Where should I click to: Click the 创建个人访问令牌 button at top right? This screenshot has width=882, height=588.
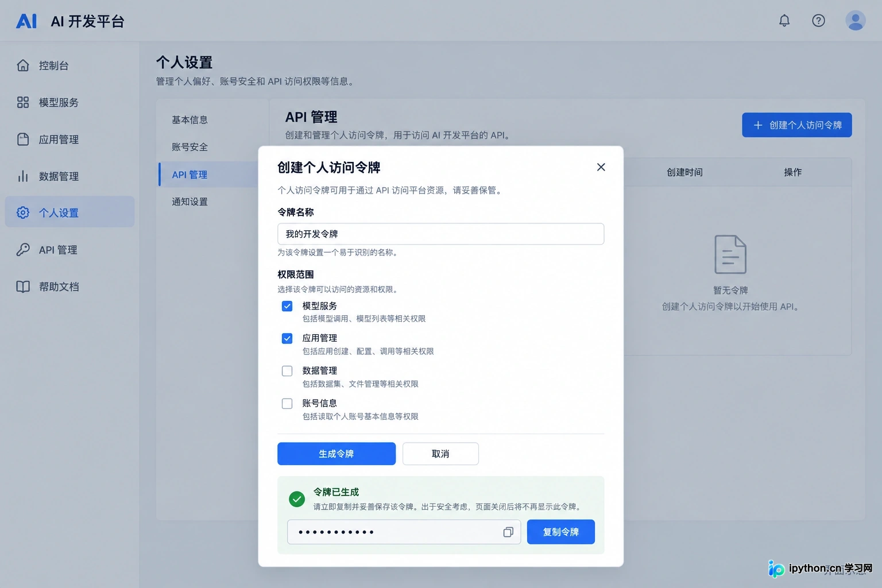796,125
